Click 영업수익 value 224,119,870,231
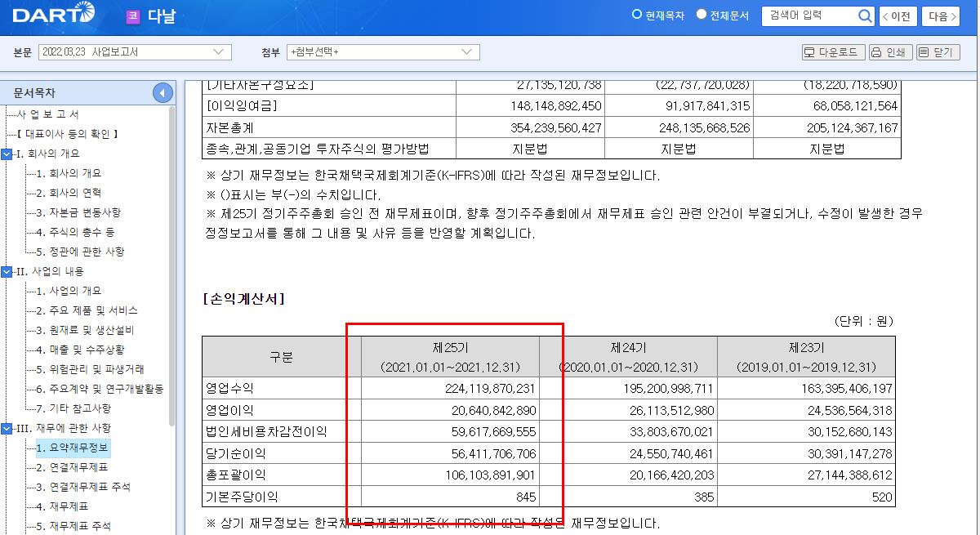 [491, 388]
